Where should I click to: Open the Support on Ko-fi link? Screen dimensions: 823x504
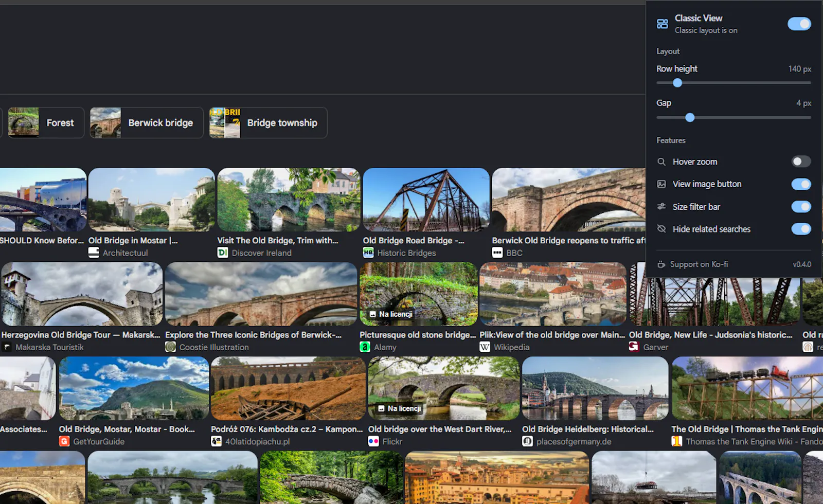pos(699,264)
